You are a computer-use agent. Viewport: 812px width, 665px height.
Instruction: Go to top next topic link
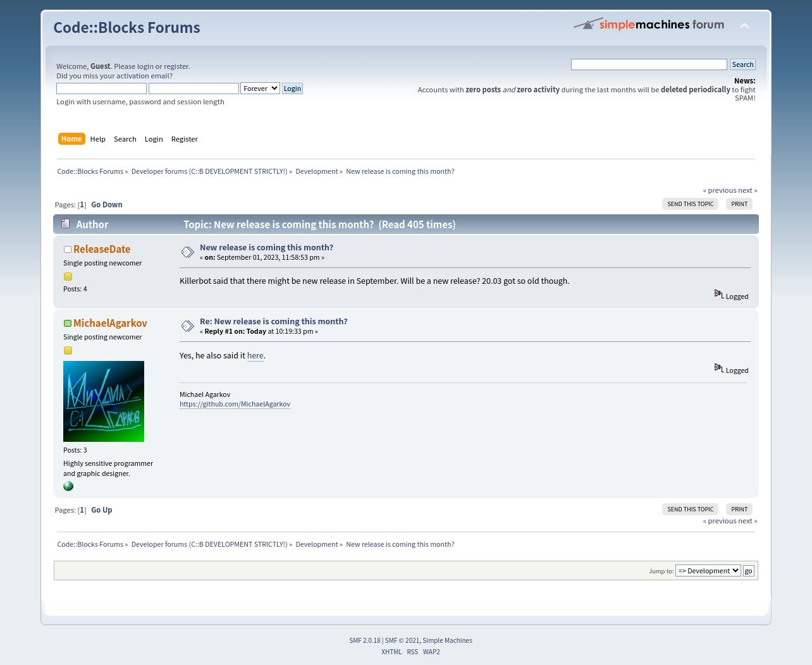click(x=747, y=190)
